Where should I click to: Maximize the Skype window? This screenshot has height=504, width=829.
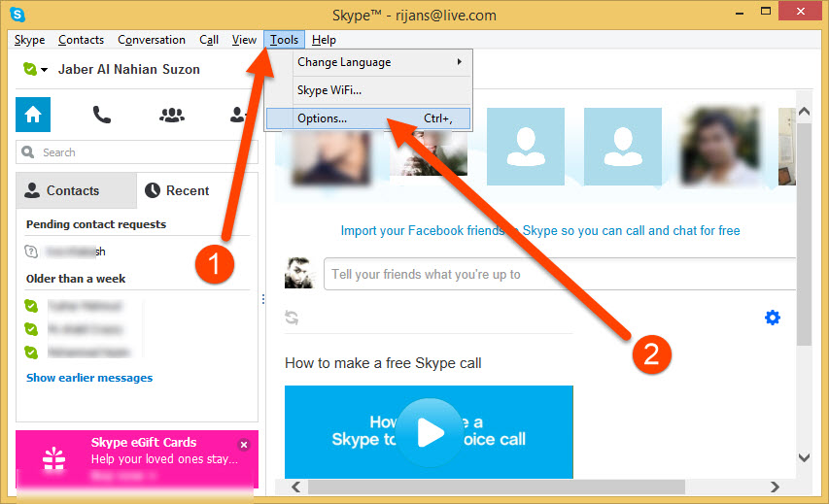(x=766, y=11)
